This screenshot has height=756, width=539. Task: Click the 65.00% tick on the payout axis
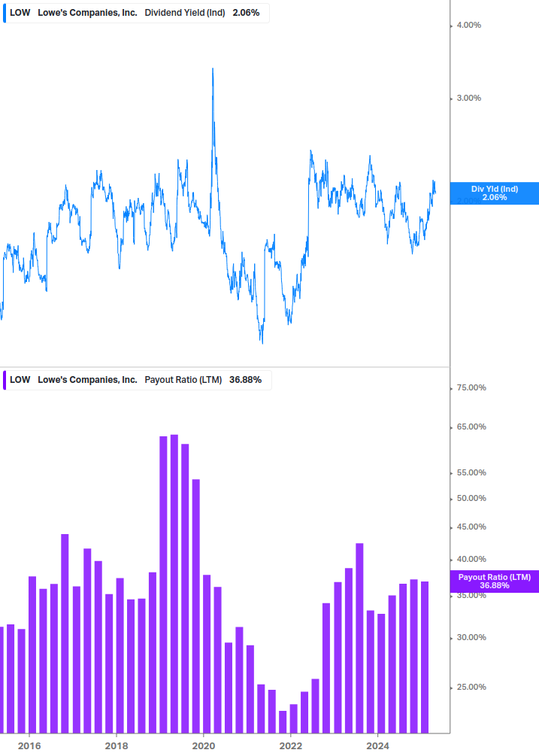471,427
